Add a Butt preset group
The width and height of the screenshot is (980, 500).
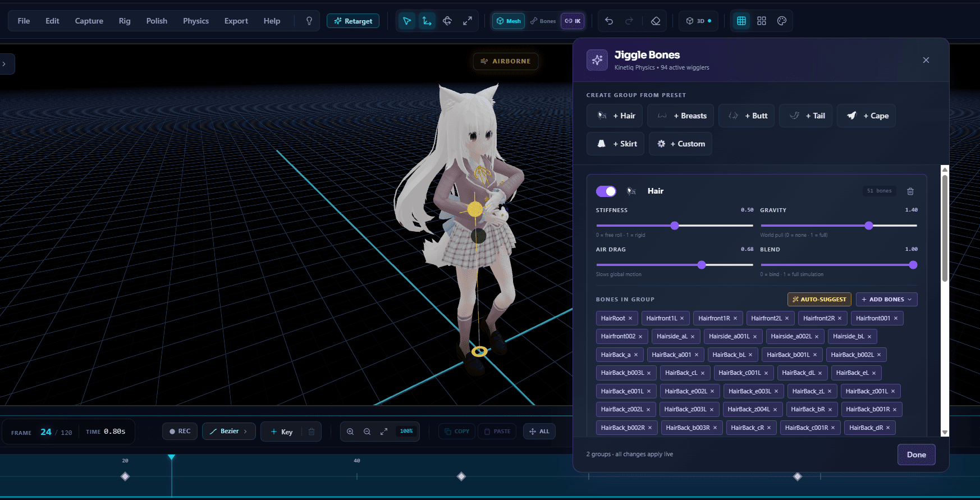[x=747, y=116]
